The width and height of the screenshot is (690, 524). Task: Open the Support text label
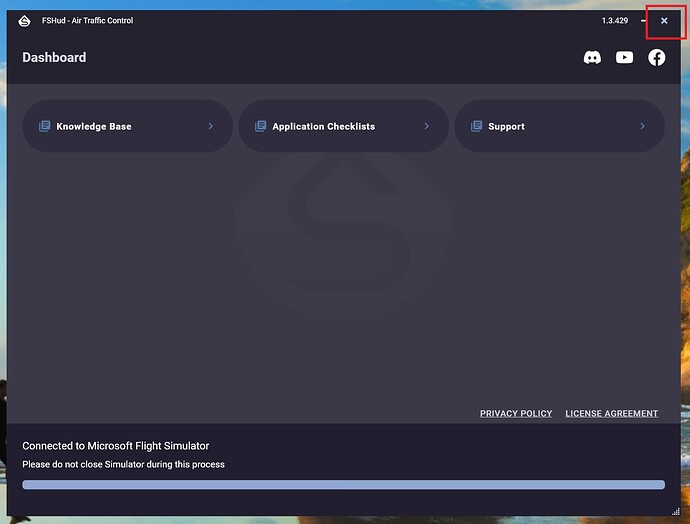click(x=506, y=127)
